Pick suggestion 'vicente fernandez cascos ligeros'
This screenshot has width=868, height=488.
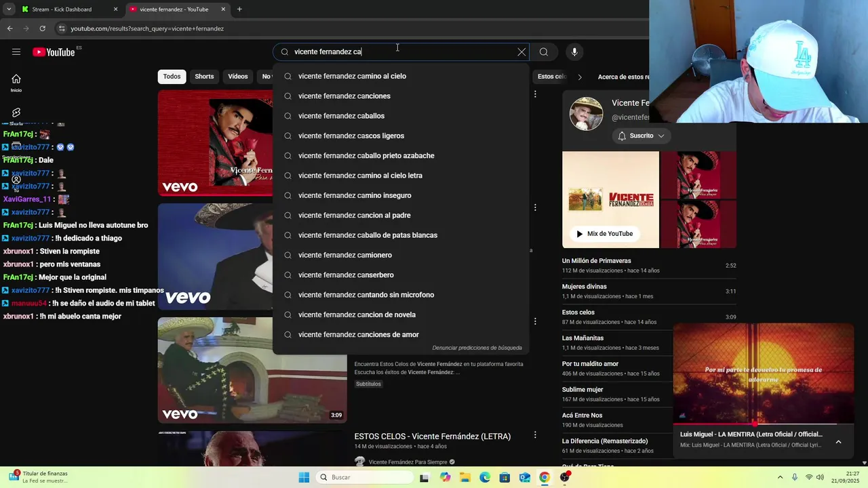click(x=401, y=136)
